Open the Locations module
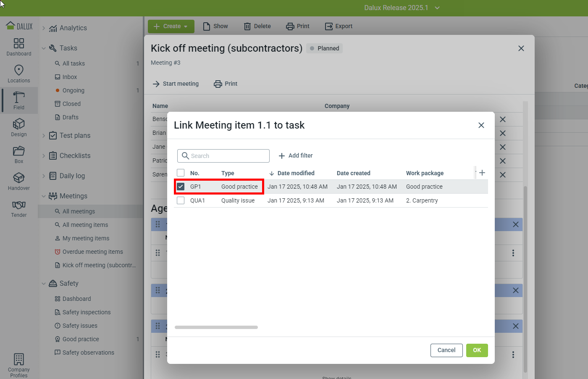588x379 pixels. (19, 74)
